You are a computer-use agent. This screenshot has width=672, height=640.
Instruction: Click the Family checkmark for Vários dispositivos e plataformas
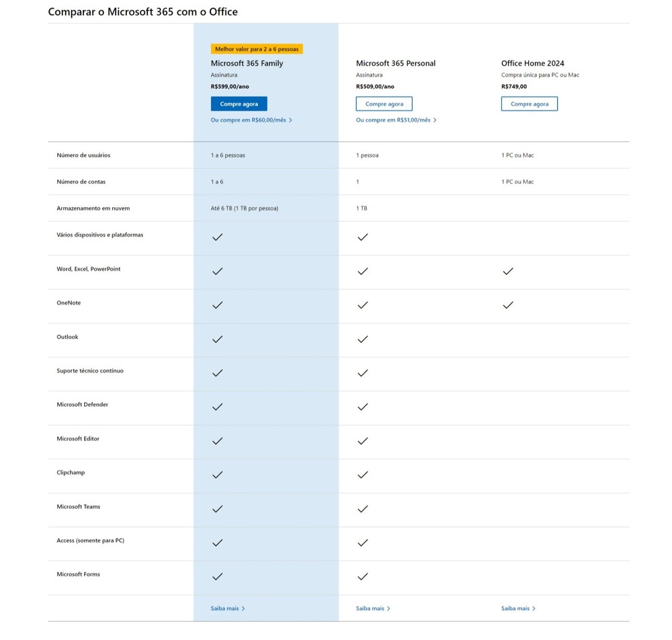217,237
